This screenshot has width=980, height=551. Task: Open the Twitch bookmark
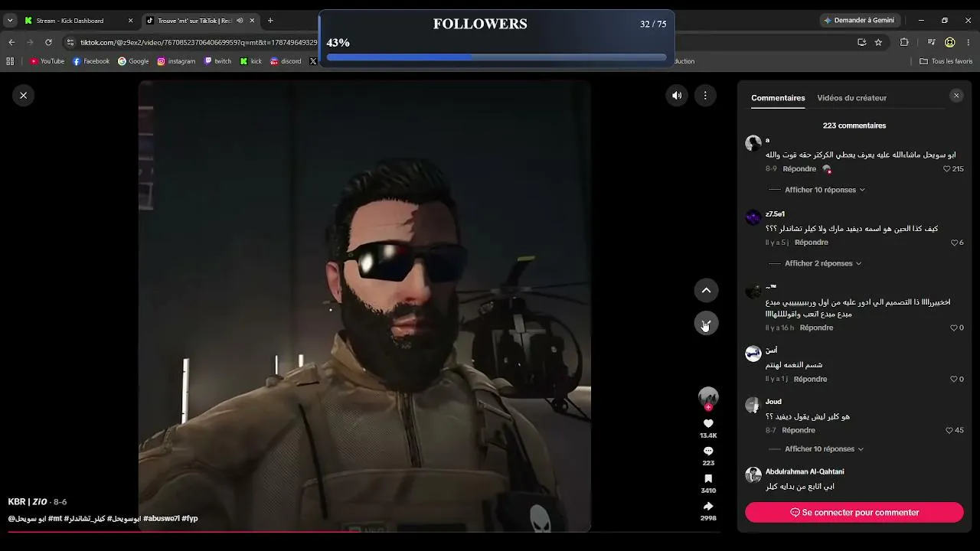point(217,61)
